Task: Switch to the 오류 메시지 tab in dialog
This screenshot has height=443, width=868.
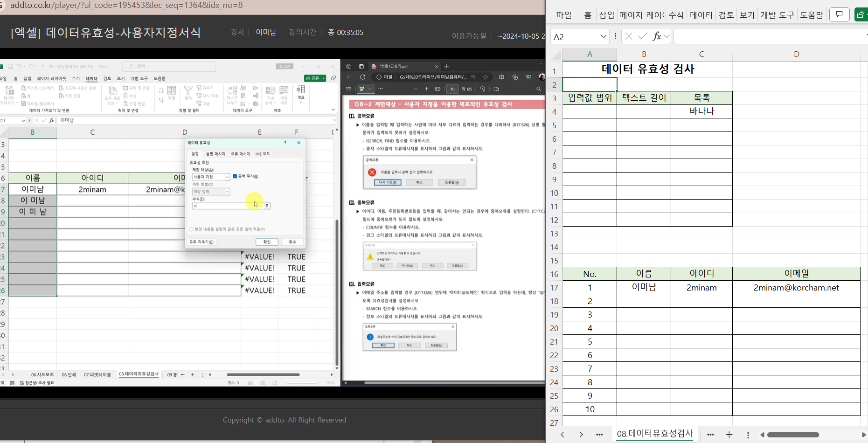Action: click(240, 154)
